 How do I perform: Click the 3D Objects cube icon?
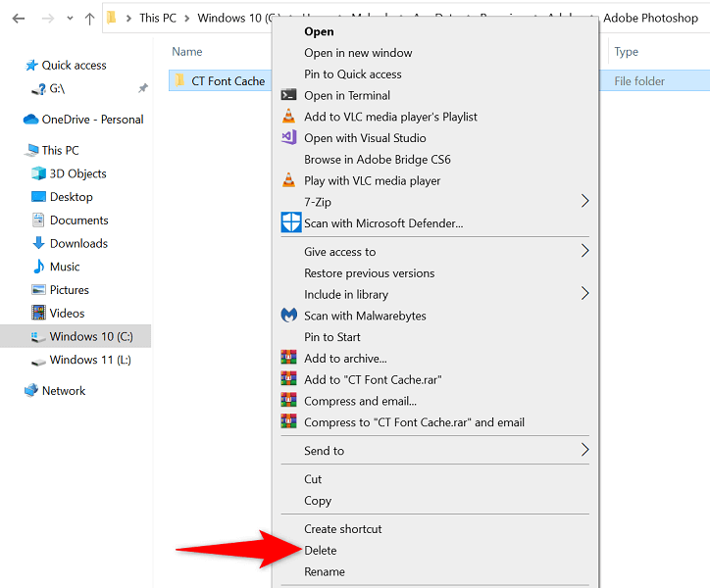[38, 173]
